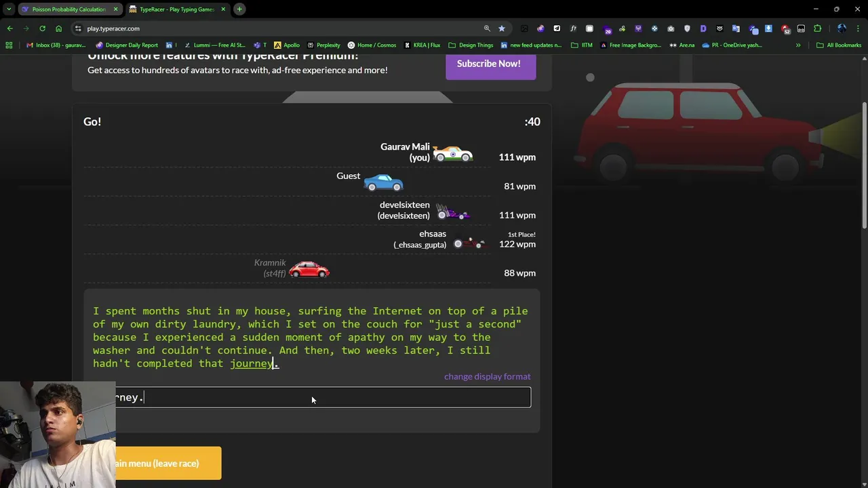Image resolution: width=868 pixels, height=488 pixels.
Task: Click the 81 wpm speed text
Action: pyautogui.click(x=519, y=186)
